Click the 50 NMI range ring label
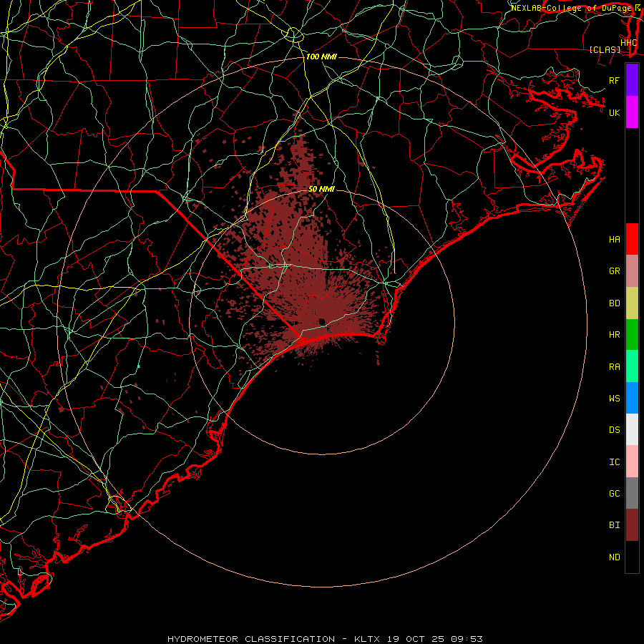Viewport: 644px width, 644px height. pos(321,189)
